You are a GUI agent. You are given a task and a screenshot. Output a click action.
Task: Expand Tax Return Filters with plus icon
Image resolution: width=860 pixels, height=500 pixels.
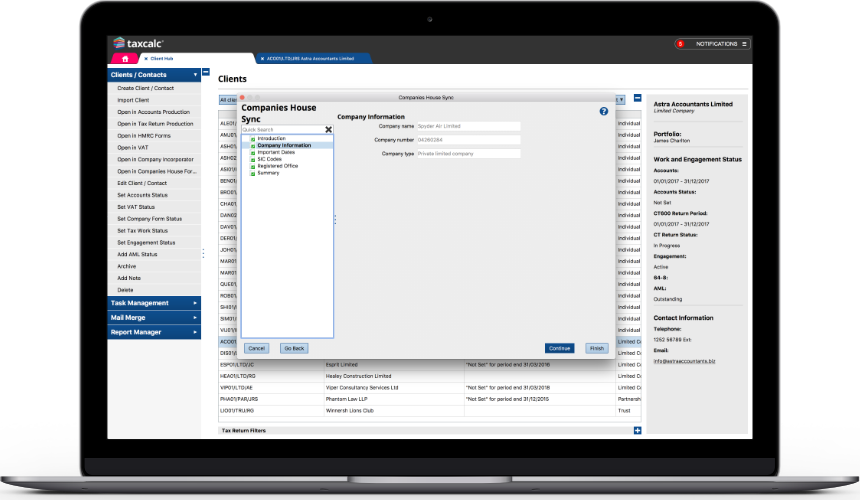[637, 430]
